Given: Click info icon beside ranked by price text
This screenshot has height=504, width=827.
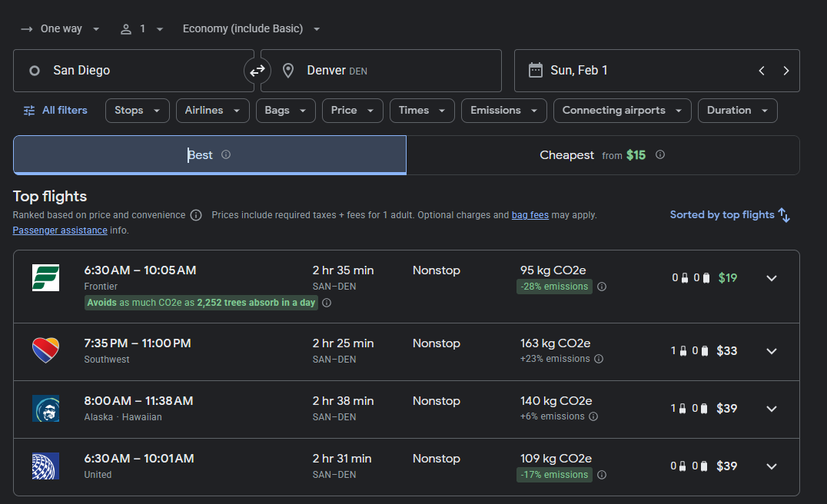Looking at the screenshot, I should tap(196, 215).
